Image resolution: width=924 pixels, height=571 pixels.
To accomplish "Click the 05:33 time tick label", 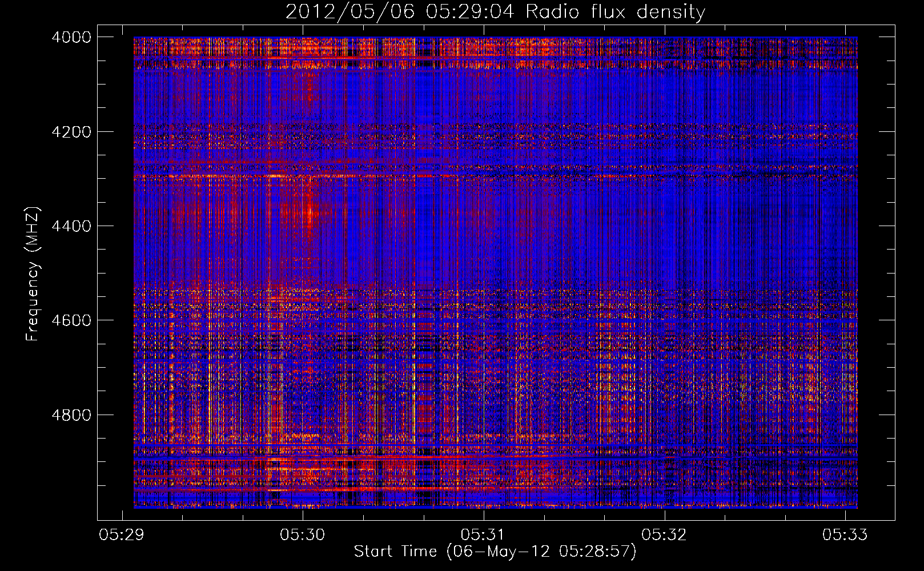I will click(845, 534).
